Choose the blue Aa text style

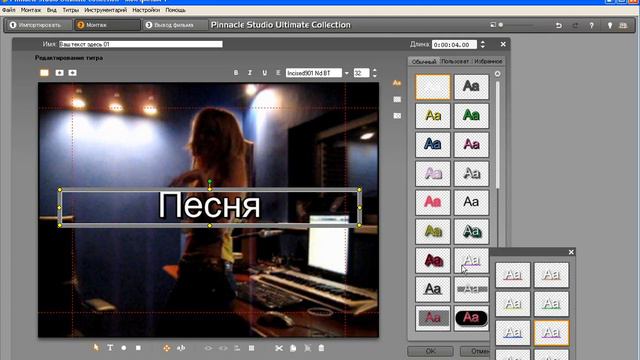click(x=433, y=144)
